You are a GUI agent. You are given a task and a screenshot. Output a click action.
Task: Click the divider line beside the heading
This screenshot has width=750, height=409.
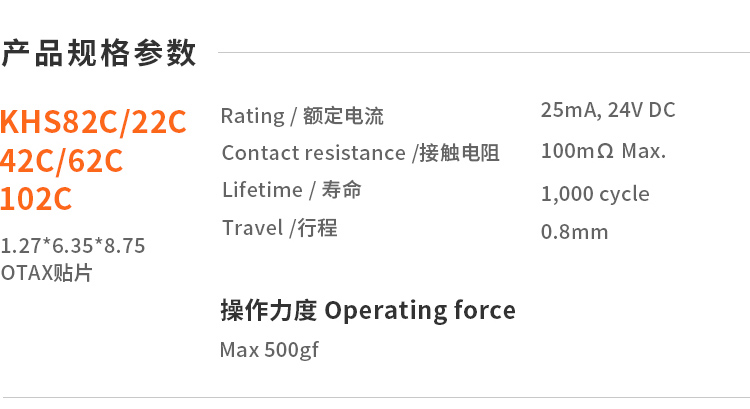480,52
